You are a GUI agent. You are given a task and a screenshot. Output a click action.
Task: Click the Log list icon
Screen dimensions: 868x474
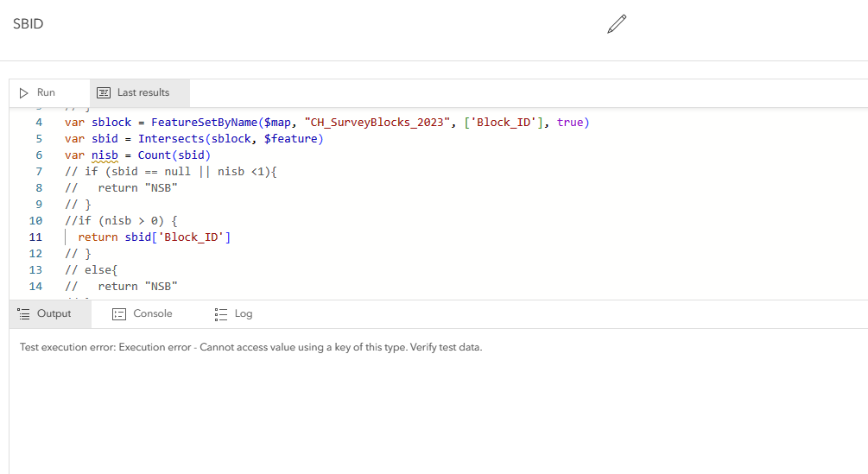pyautogui.click(x=221, y=313)
